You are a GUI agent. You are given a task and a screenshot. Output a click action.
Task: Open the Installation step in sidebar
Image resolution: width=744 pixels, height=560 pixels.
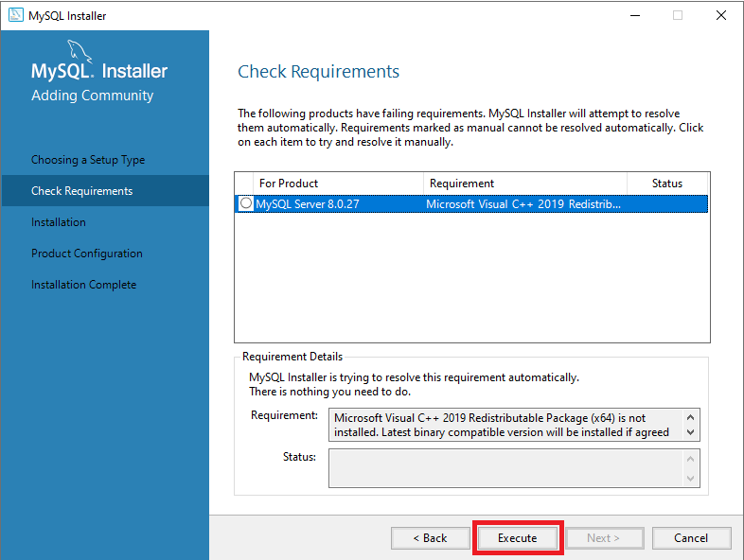tap(59, 222)
